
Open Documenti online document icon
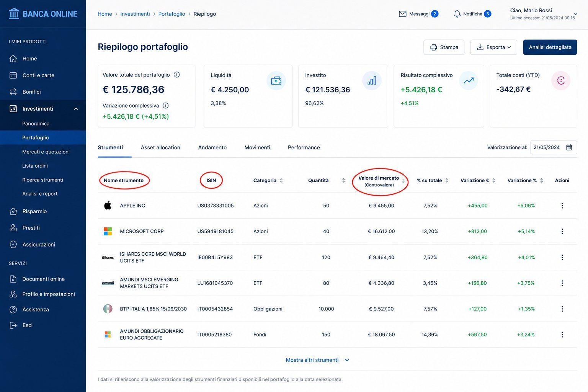click(x=13, y=279)
